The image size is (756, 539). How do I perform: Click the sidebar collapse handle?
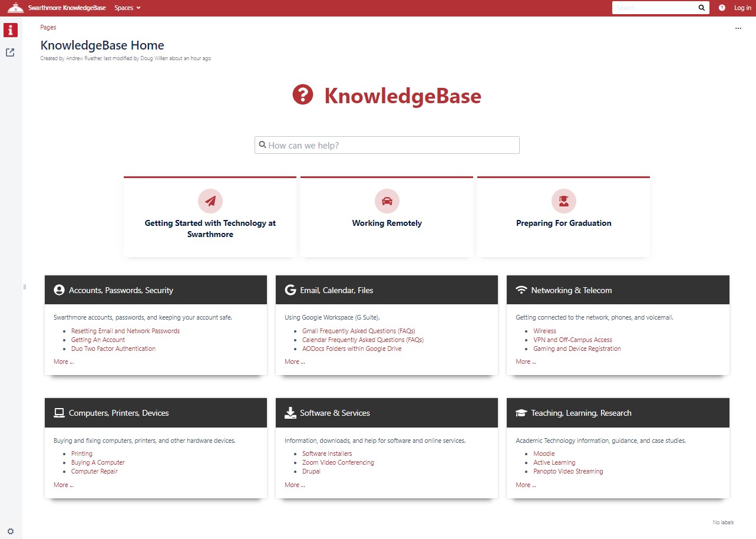(x=25, y=287)
